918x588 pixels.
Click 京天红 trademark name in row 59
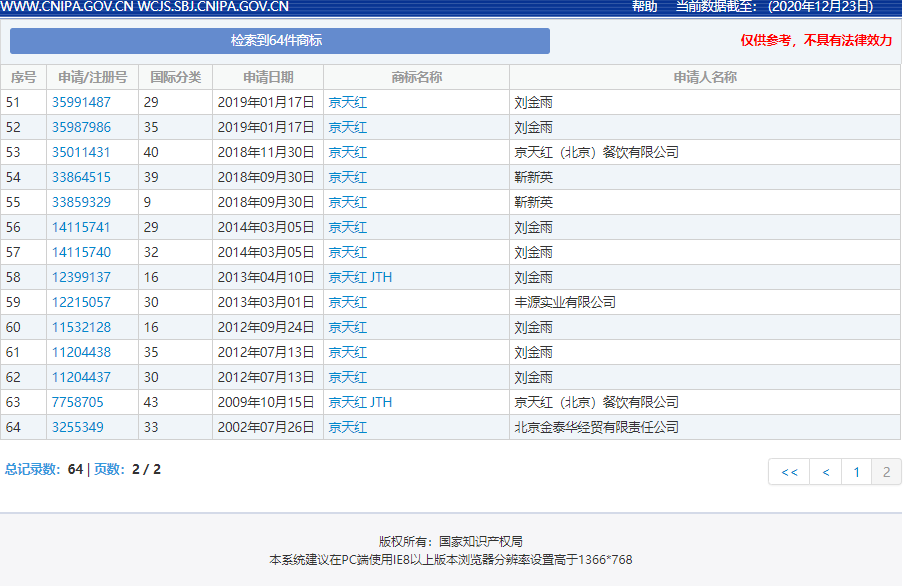(347, 302)
